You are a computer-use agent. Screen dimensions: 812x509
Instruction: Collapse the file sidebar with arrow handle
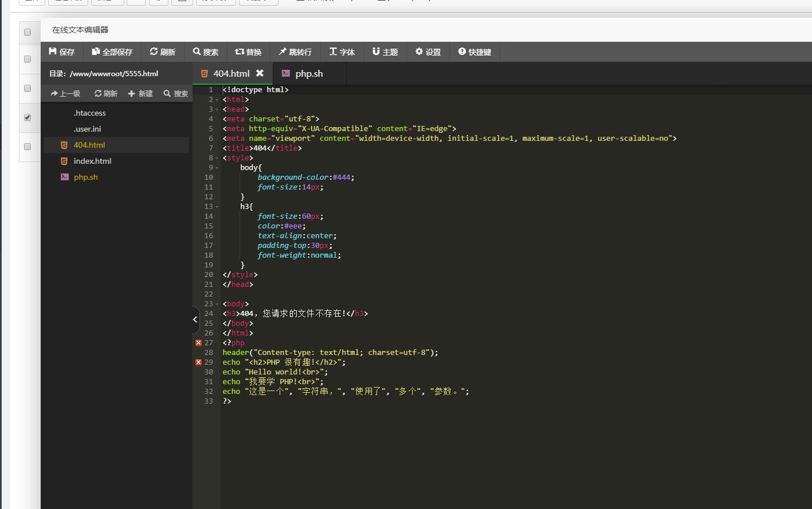(195, 319)
